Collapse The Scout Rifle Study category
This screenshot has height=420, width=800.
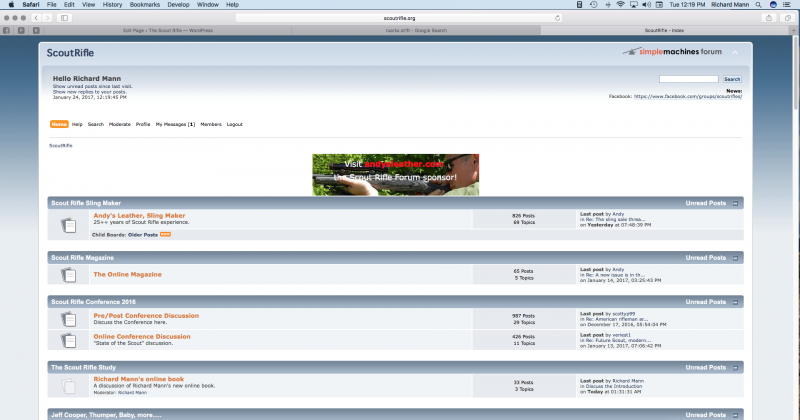tap(736, 368)
